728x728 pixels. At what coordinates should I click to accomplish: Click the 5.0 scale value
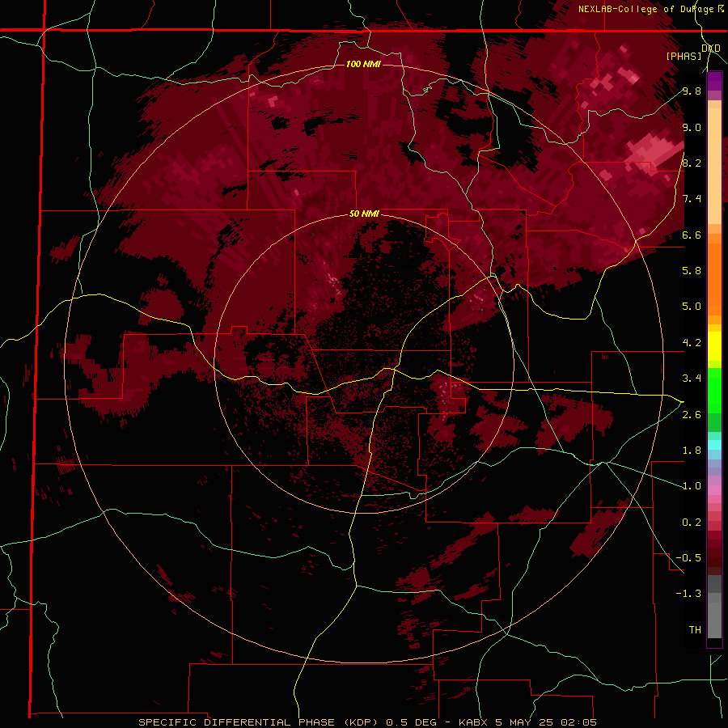[x=692, y=307]
